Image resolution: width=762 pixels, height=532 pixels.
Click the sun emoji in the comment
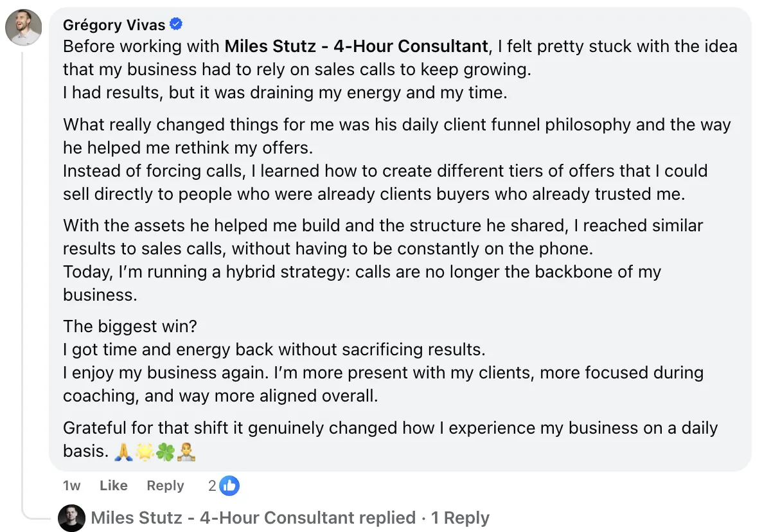145,452
